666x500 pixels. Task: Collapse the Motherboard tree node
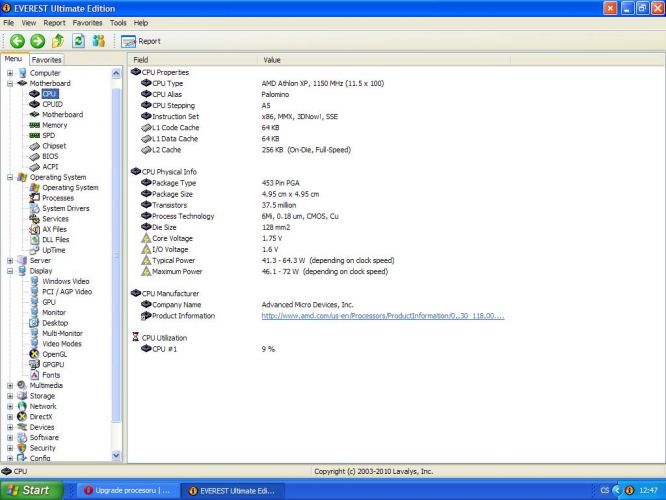pyautogui.click(x=10, y=84)
